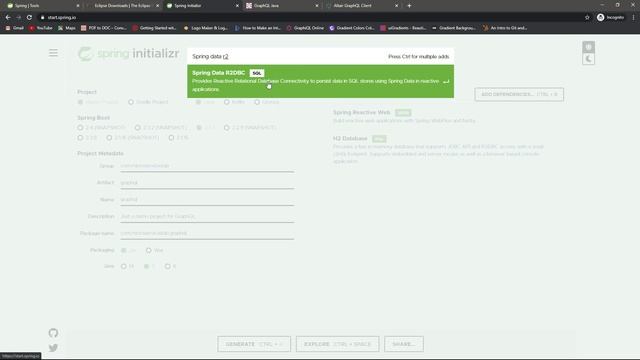Add the Spring Data R2DBC search result
Image resolution: width=640 pixels, height=360 pixels.
point(320,81)
